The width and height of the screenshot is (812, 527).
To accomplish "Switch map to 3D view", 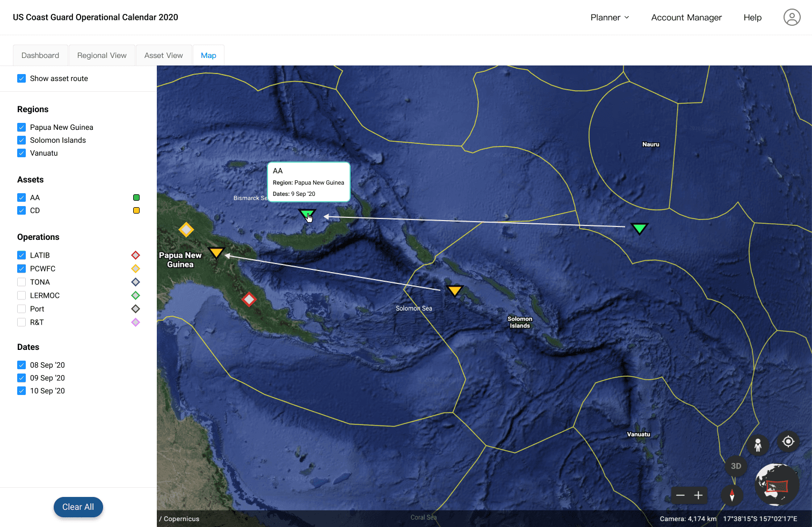I will 736,466.
